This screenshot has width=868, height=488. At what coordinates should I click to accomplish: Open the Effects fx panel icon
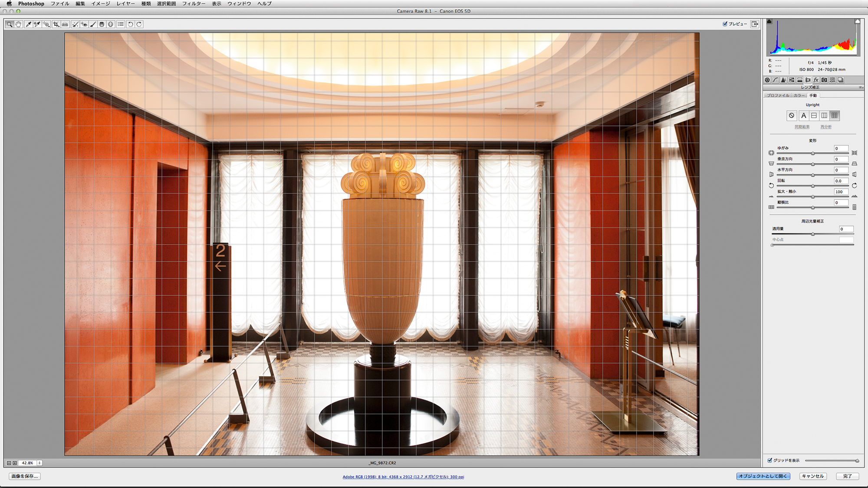click(816, 80)
